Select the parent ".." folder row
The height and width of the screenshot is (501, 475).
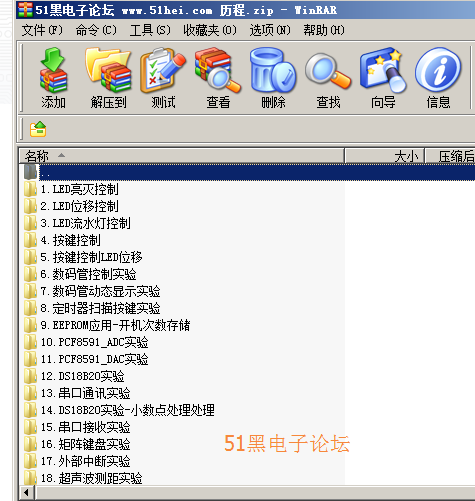pos(248,172)
